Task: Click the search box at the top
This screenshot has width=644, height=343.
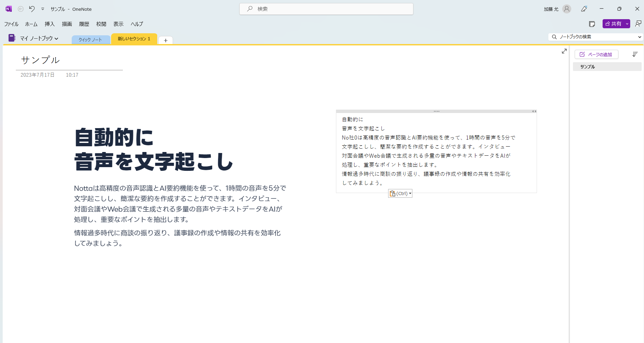Action: pos(326,9)
